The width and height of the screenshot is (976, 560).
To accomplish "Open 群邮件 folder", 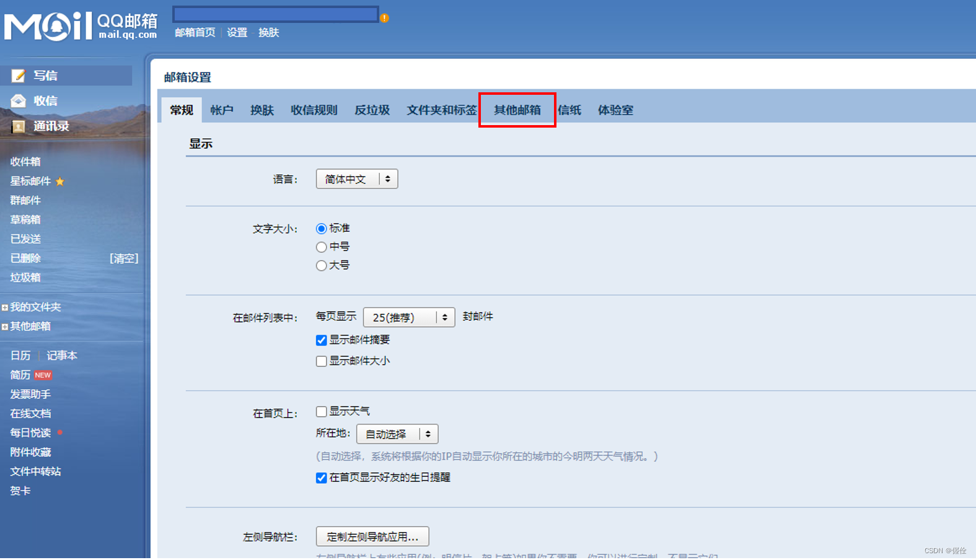I will coord(25,201).
